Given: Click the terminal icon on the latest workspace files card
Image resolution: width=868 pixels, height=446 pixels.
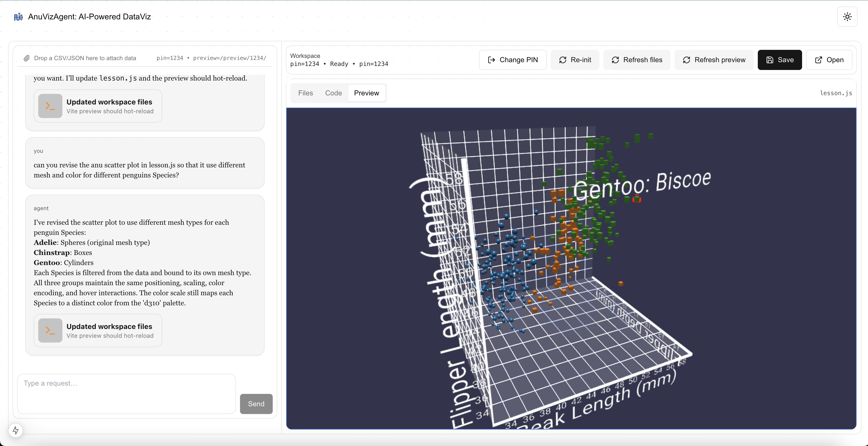Looking at the screenshot, I should [50, 330].
